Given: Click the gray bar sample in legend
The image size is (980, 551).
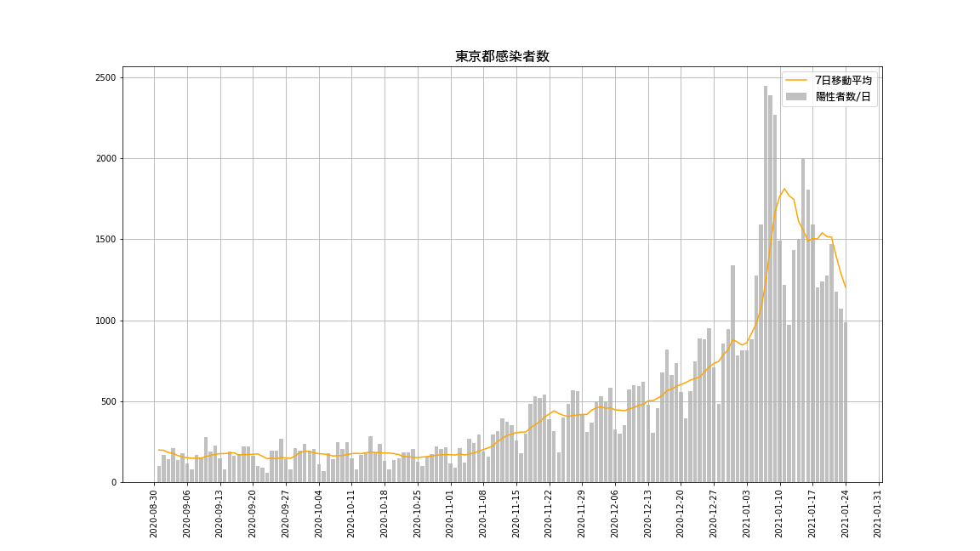Looking at the screenshot, I should tap(796, 97).
